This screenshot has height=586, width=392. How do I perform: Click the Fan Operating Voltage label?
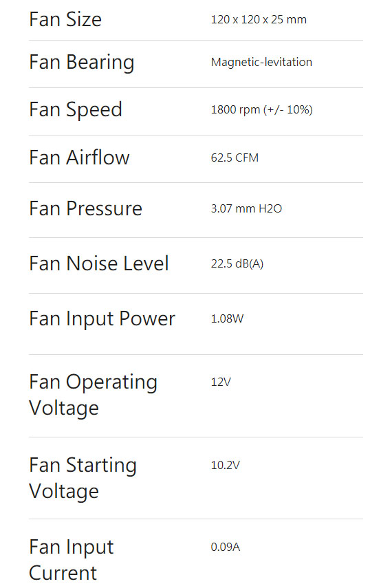94,395
